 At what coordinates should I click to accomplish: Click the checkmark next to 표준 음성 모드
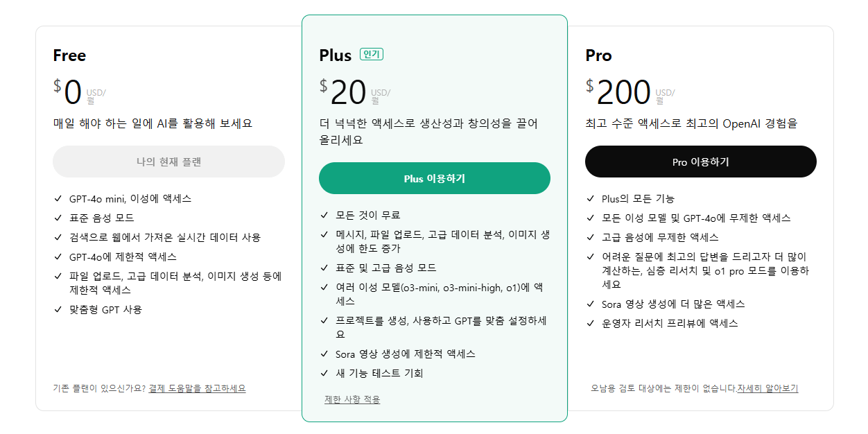coord(58,217)
